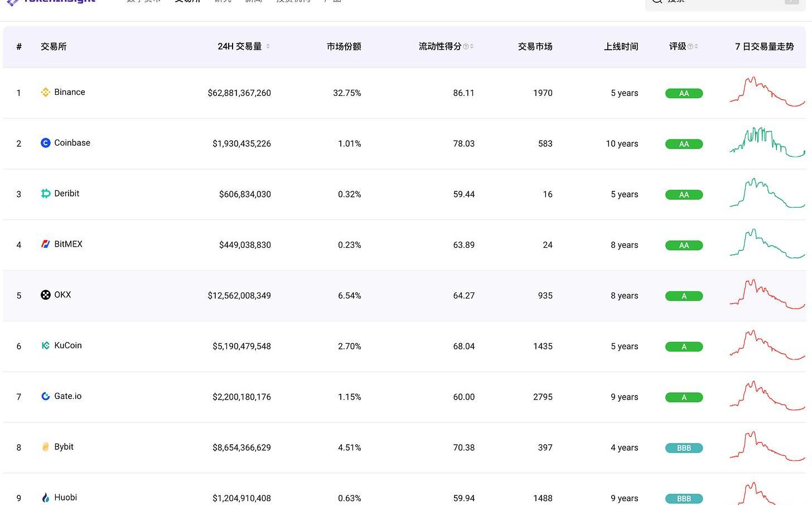812x505 pixels.
Task: View OKX 7-day volume trend chart
Action: point(767,294)
